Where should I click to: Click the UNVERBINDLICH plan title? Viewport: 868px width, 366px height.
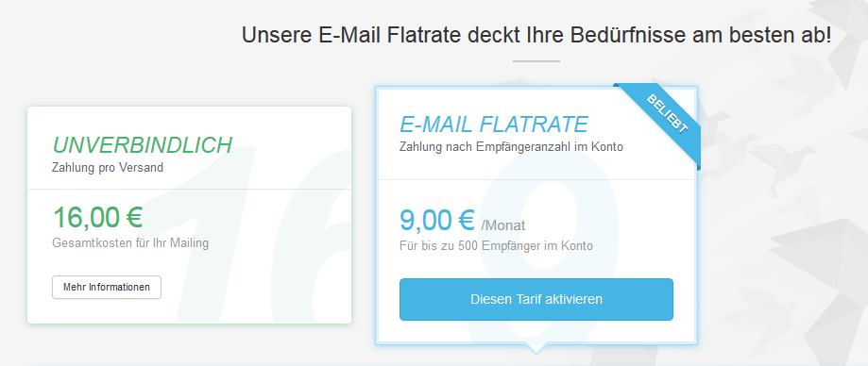point(142,145)
